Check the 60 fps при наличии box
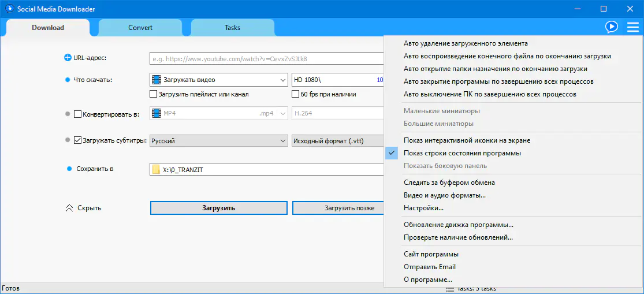 click(296, 94)
